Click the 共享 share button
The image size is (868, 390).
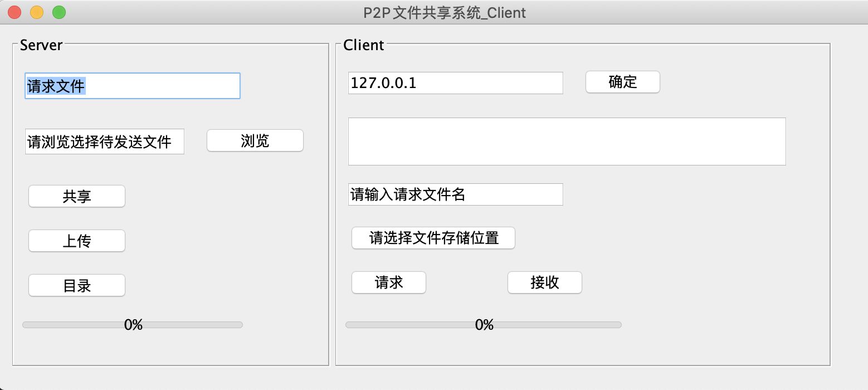pyautogui.click(x=77, y=196)
